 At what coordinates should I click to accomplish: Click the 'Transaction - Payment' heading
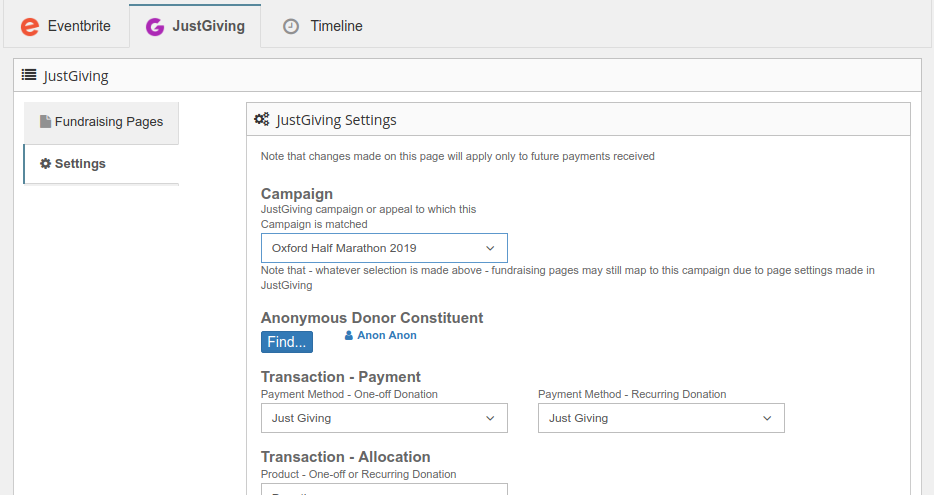coord(341,376)
